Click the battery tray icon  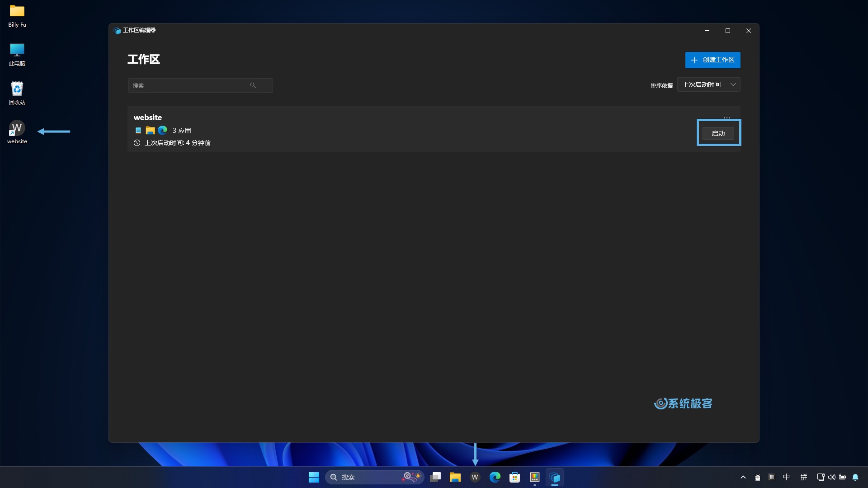pos(843,477)
